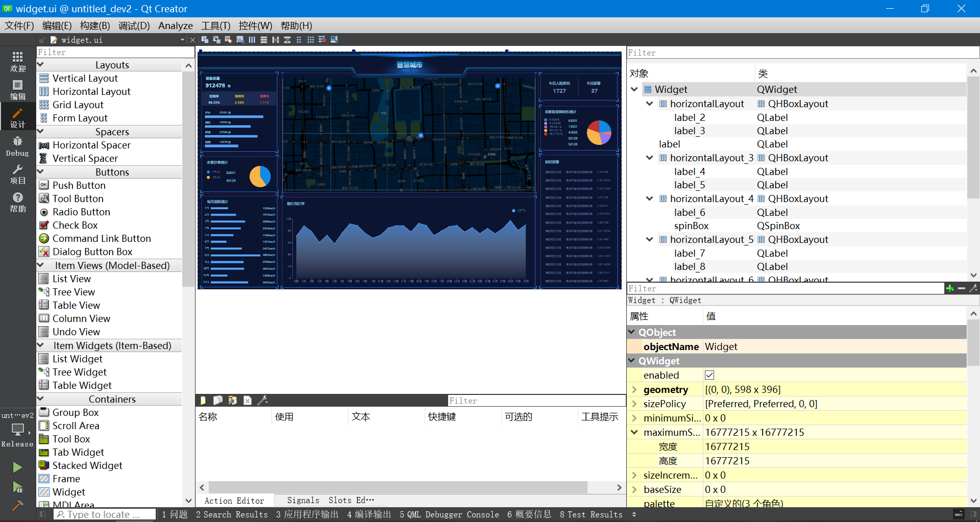Image resolution: width=980 pixels, height=522 pixels.
Task: Click the Action Editor horizontal scrollbar
Action: [398, 487]
